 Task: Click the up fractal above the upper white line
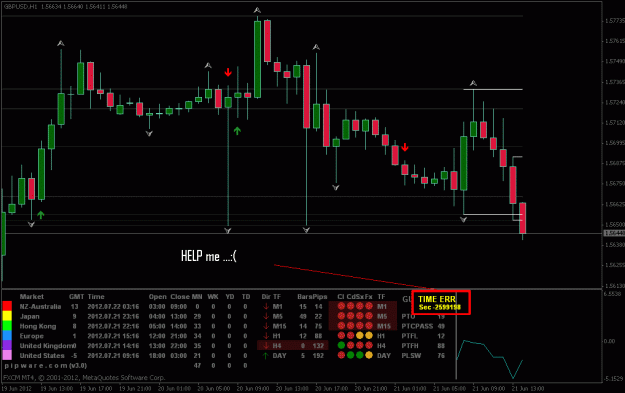coord(473,83)
